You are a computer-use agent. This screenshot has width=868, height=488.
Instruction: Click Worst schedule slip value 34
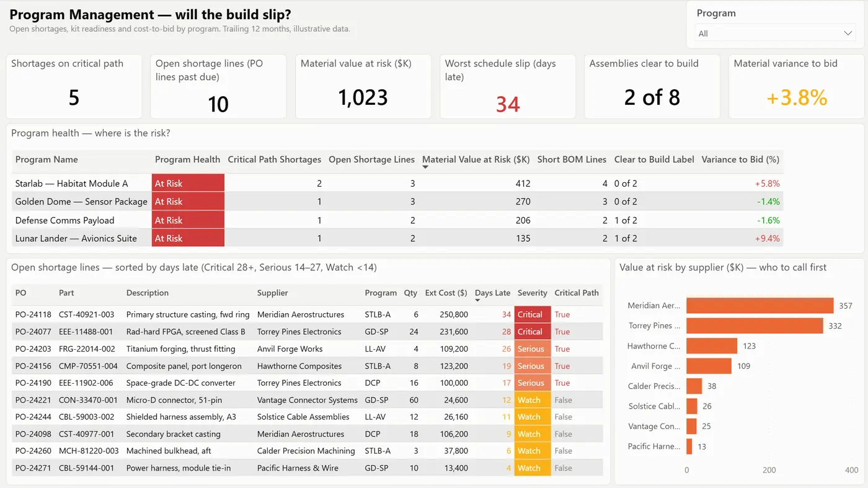pos(508,104)
